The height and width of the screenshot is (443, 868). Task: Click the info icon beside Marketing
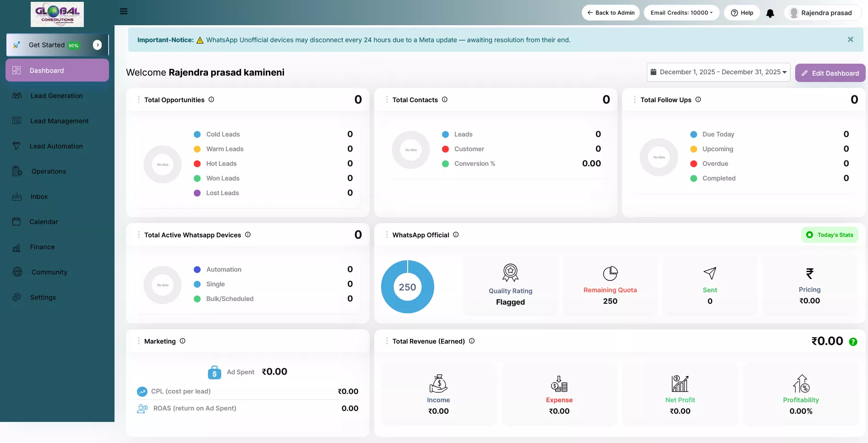[x=182, y=341]
